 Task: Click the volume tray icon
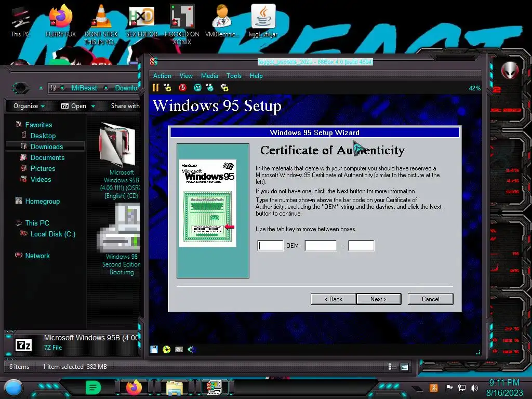click(x=474, y=388)
